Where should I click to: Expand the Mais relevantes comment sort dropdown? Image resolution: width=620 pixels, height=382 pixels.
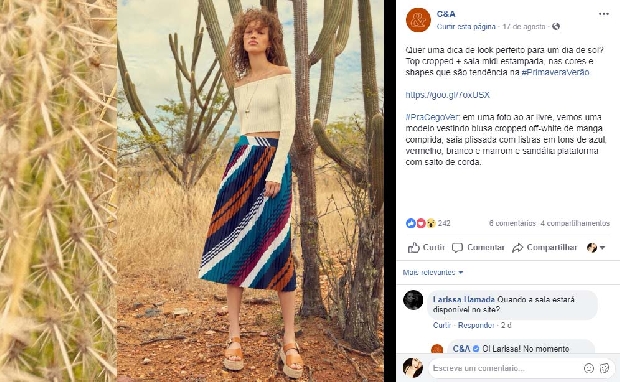tap(433, 272)
